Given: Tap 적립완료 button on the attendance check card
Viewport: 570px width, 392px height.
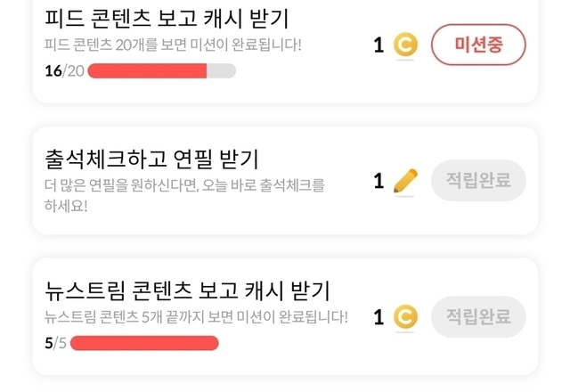Looking at the screenshot, I should tap(478, 182).
